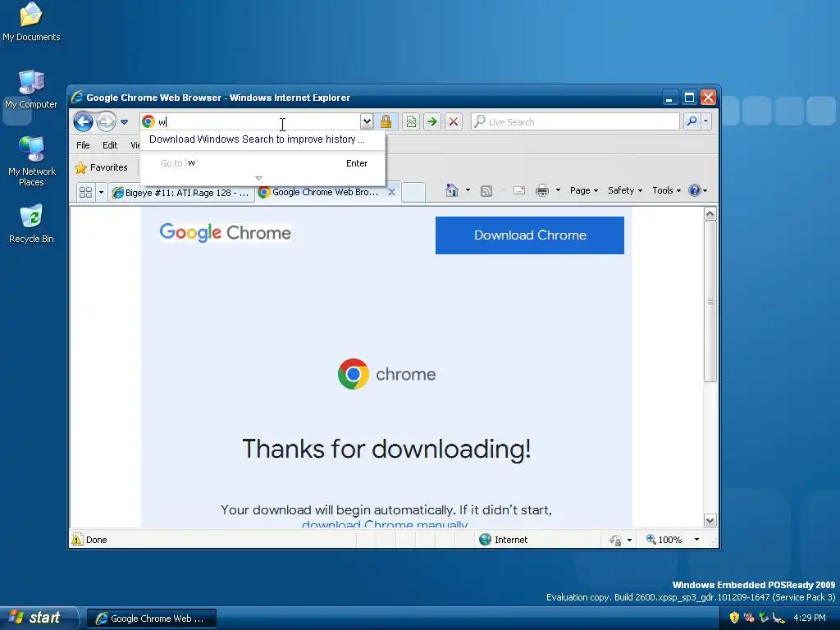Click the security lock icon
The width and height of the screenshot is (840, 630).
tap(386, 121)
